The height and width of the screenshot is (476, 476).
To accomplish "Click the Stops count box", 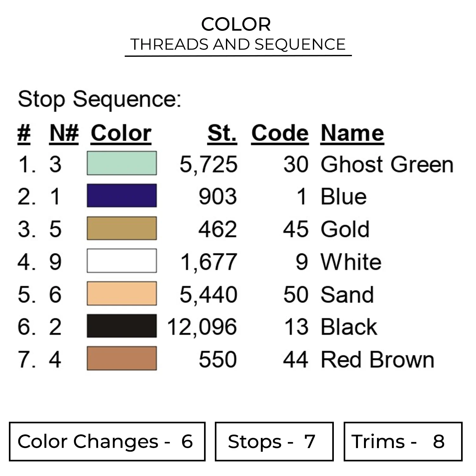I will (274, 441).
